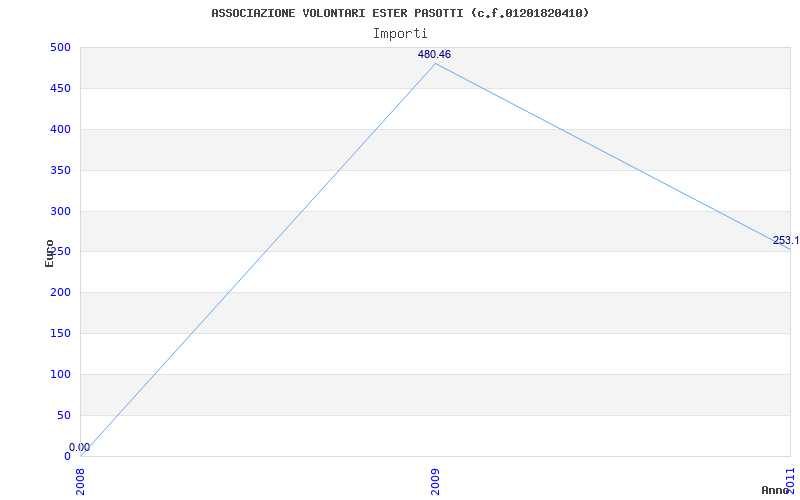Click the 2009 x-axis year label
The width and height of the screenshot is (800, 500).
[x=435, y=482]
